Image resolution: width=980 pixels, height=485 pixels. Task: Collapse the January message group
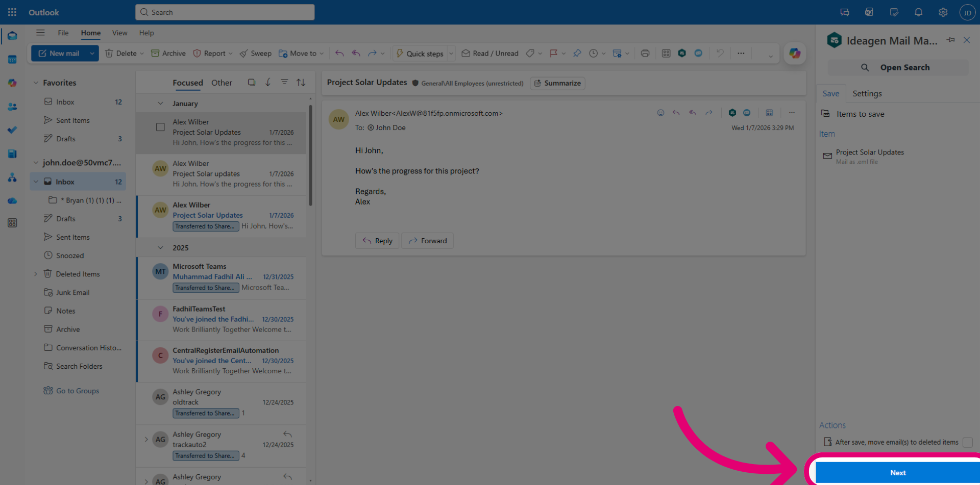[160, 104]
